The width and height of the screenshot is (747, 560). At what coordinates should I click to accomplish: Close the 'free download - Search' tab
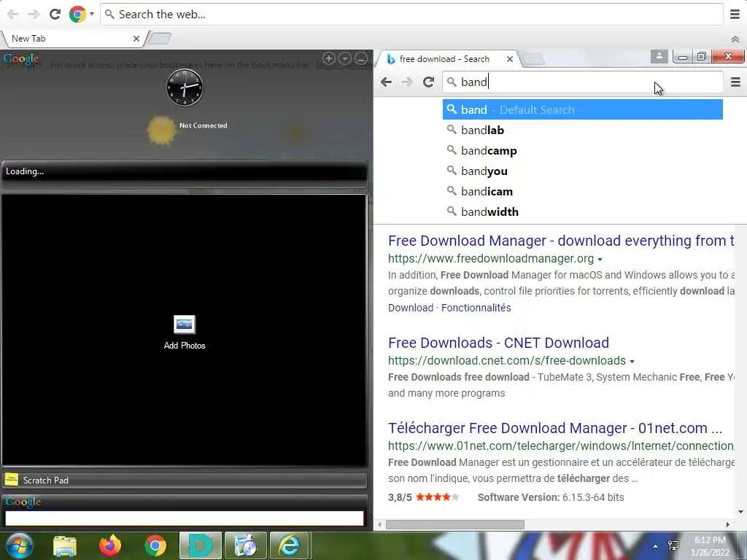[510, 59]
